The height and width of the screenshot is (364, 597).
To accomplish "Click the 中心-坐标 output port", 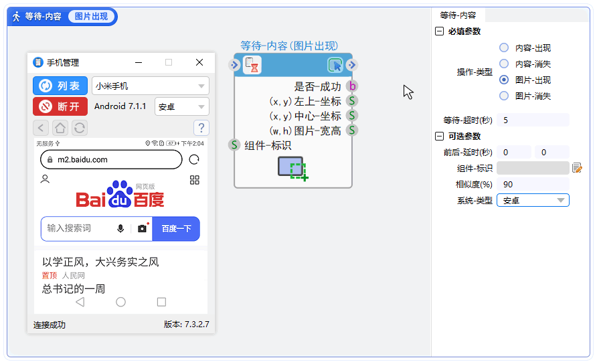I will coord(352,115).
